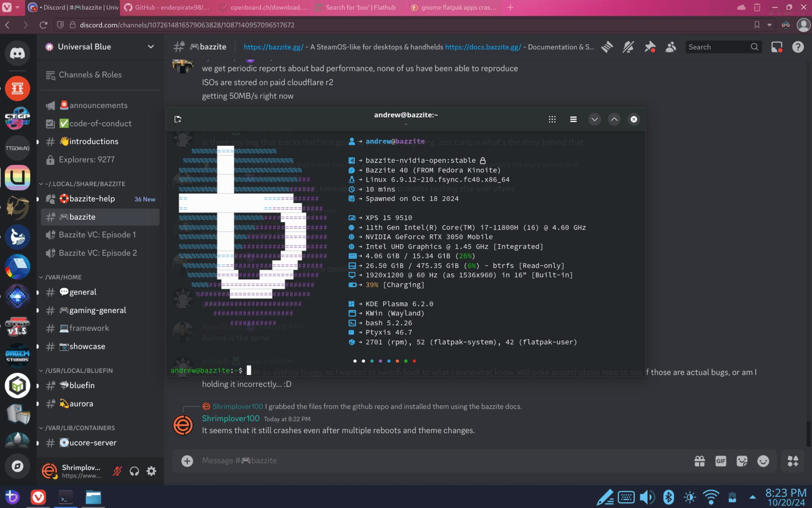Collapse the /VAR/LIB/CONTAINERS category
This screenshot has width=812, height=508.
pos(77,428)
